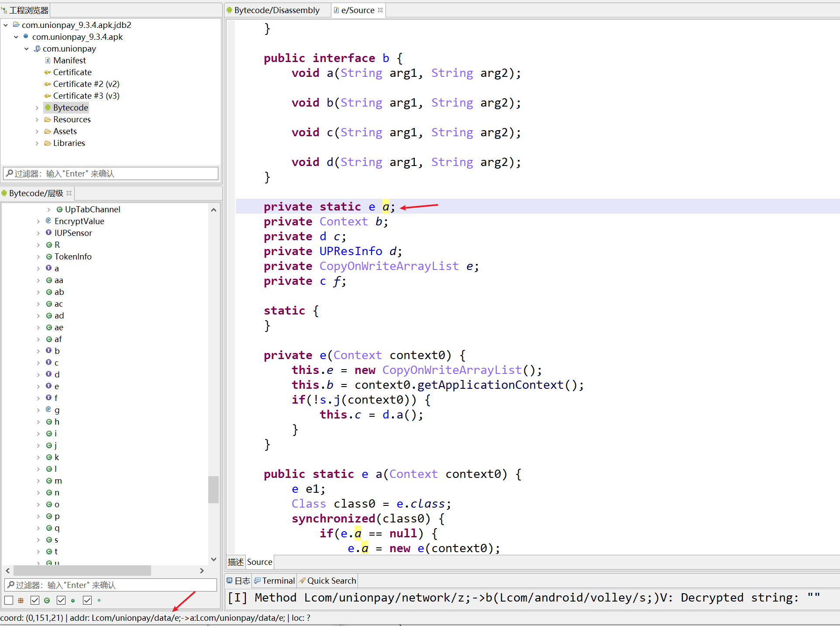Click the TokenInfo class icon
840x626 pixels.
(49, 256)
